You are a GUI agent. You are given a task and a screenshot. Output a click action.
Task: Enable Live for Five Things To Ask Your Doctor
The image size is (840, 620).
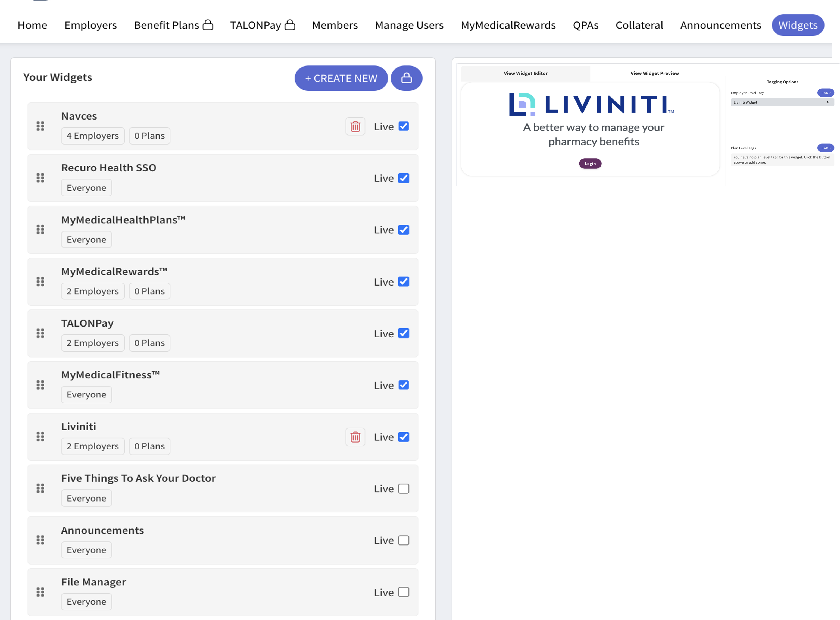(x=404, y=489)
